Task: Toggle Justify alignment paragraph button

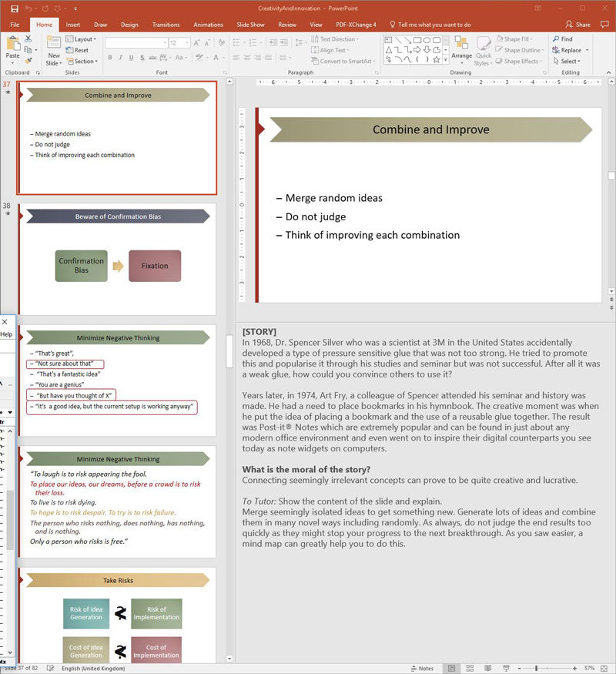Action: 268,57
